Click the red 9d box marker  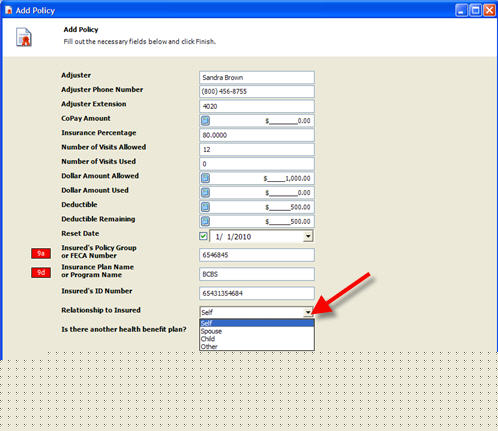pos(41,273)
